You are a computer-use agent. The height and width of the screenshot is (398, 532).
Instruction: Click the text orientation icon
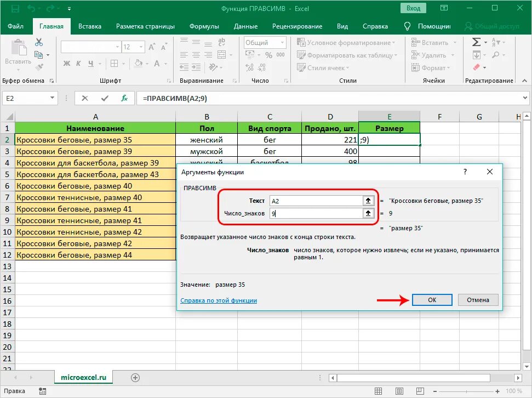[213, 67]
